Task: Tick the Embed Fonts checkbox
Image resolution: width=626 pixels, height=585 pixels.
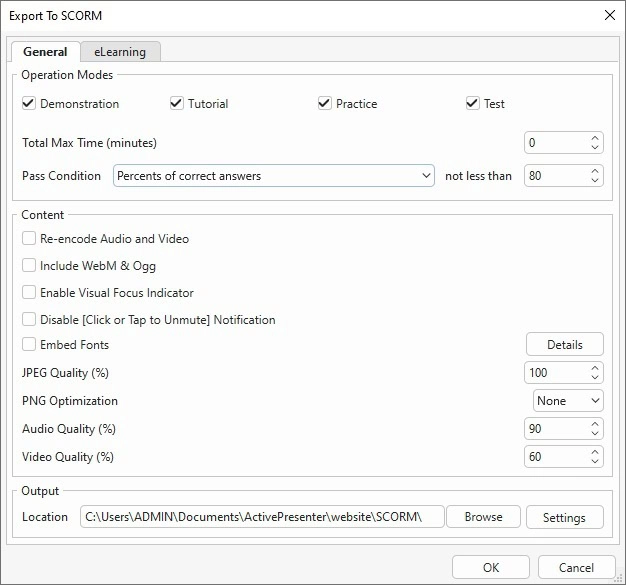Action: (x=29, y=345)
